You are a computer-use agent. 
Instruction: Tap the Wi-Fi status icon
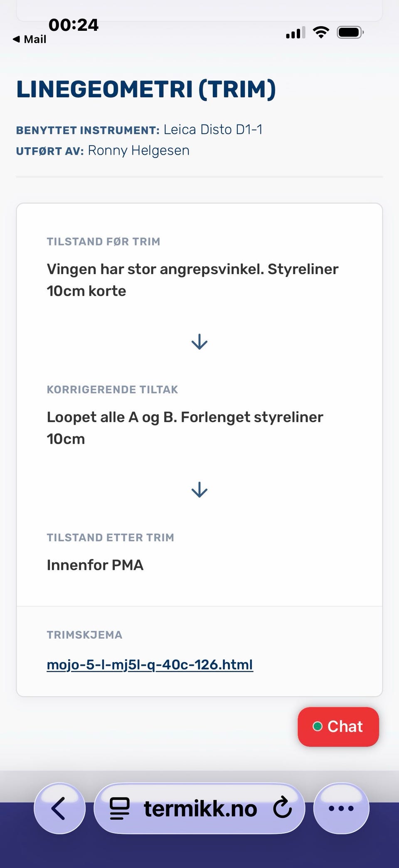(x=321, y=32)
